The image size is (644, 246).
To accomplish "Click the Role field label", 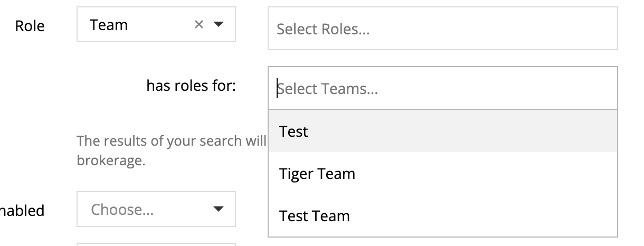I will click(x=30, y=26).
